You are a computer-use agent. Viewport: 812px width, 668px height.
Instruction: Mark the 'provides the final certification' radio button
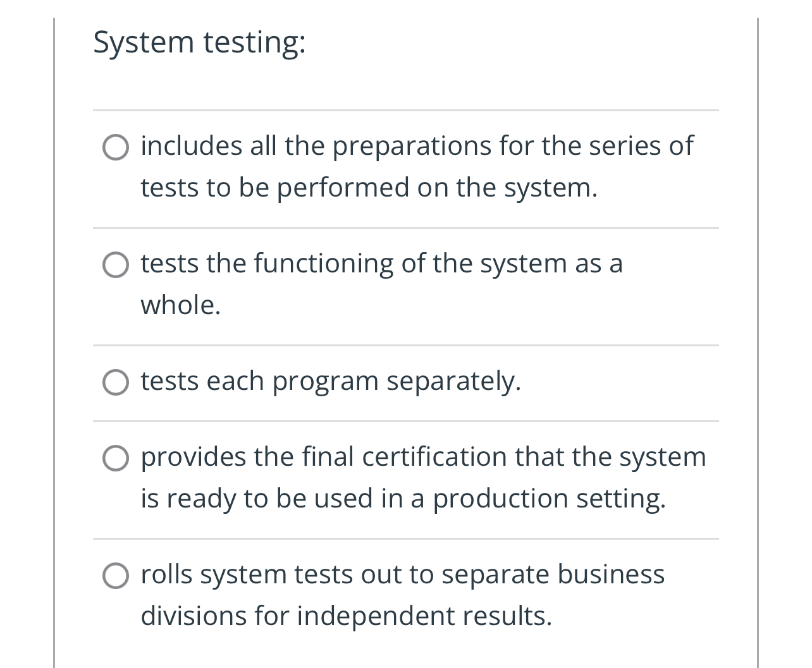(116, 458)
